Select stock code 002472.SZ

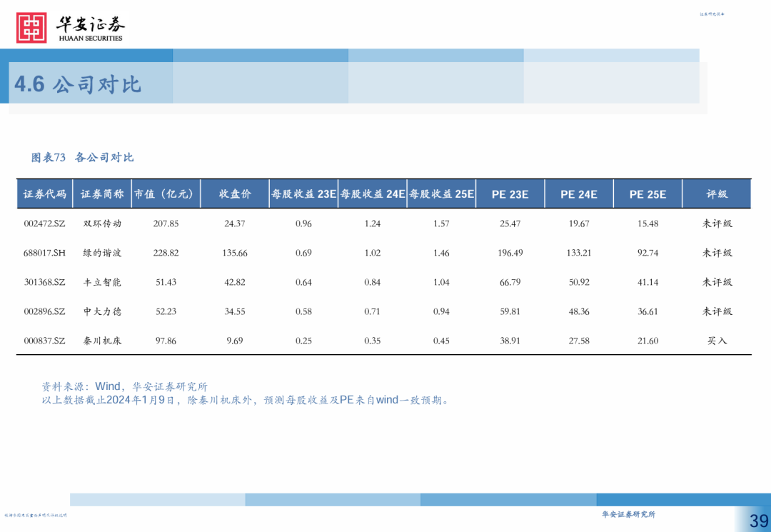[45, 224]
